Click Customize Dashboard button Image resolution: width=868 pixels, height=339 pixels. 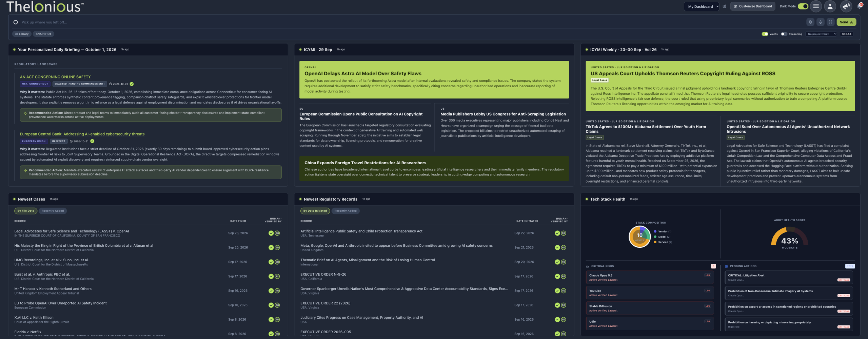pos(753,6)
